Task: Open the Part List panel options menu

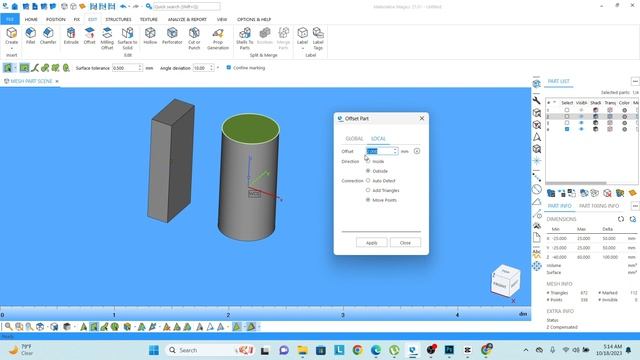Action: pyautogui.click(x=635, y=81)
